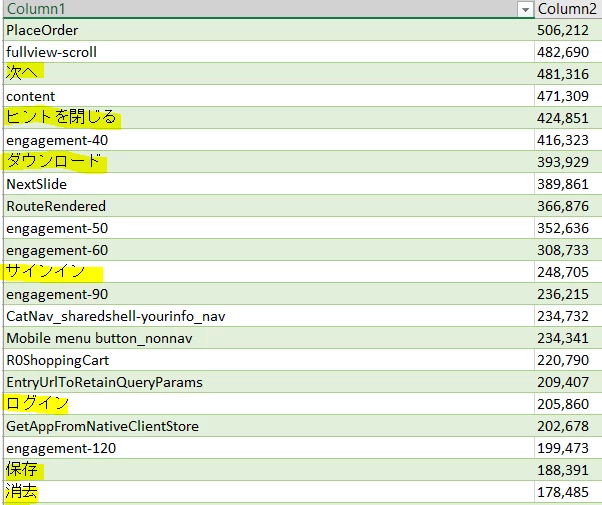The height and width of the screenshot is (505, 602).
Task: Click the value 308,733
Action: (562, 250)
